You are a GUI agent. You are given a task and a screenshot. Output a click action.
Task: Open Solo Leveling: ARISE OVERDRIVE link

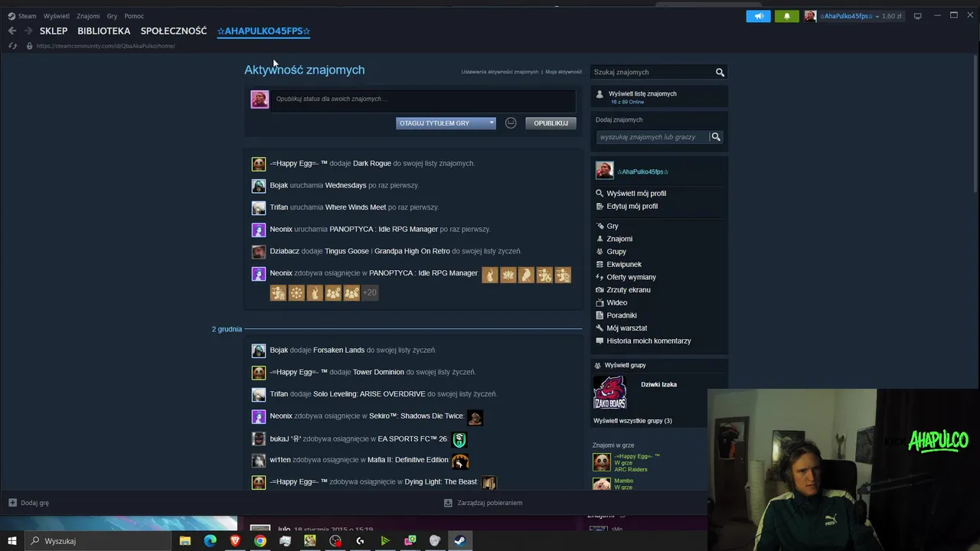[369, 394]
